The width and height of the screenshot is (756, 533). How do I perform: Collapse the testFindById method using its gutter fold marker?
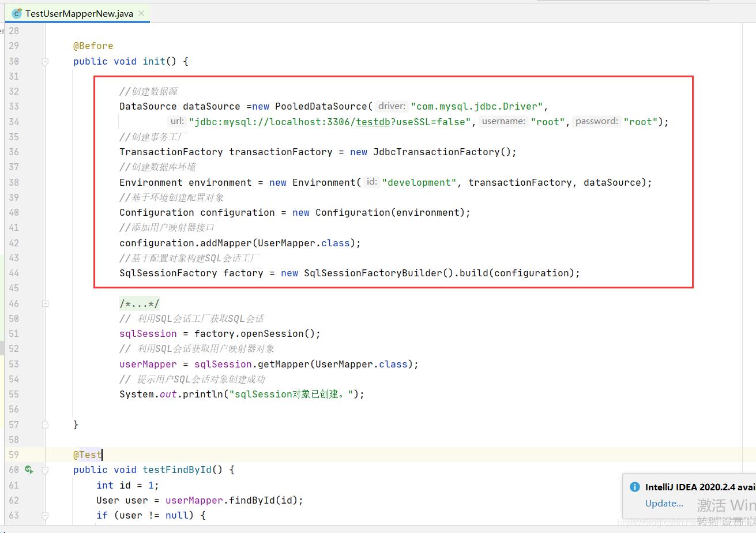45,470
